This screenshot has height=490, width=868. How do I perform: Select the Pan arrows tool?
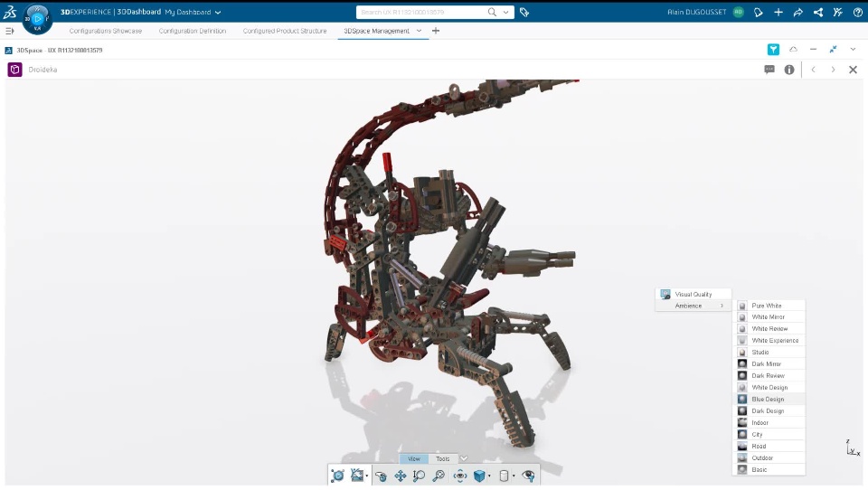tap(401, 476)
